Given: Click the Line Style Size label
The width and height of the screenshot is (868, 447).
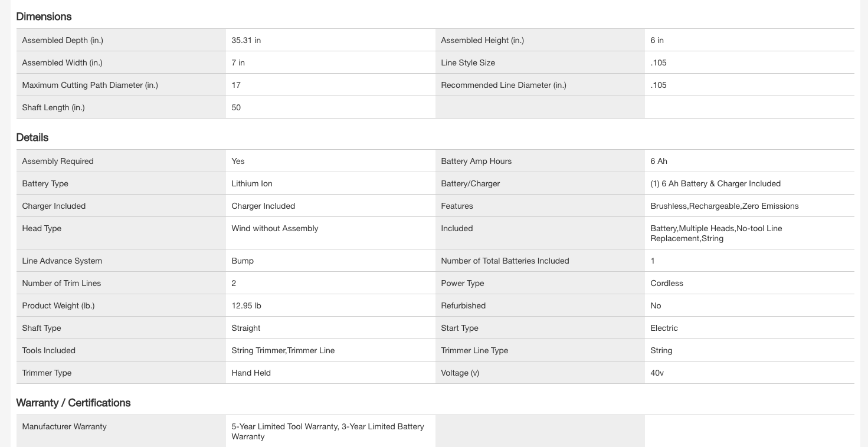Looking at the screenshot, I should coord(468,63).
